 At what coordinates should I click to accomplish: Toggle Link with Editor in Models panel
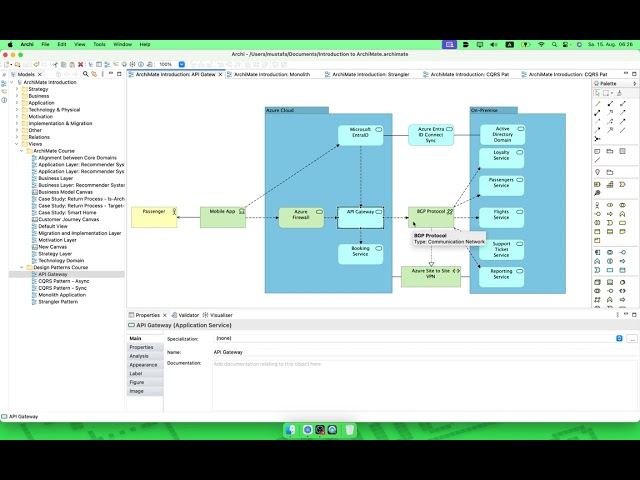(94, 74)
